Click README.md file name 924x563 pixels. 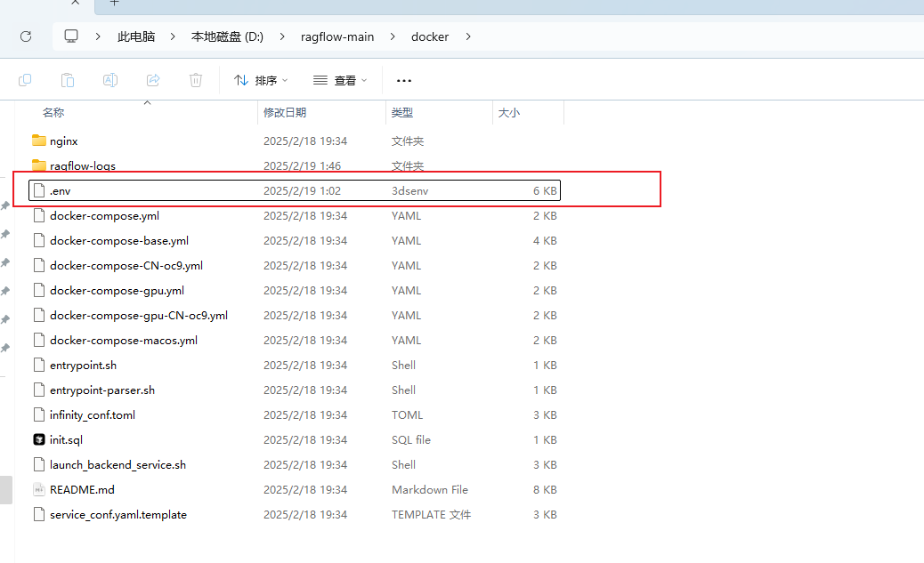82,489
